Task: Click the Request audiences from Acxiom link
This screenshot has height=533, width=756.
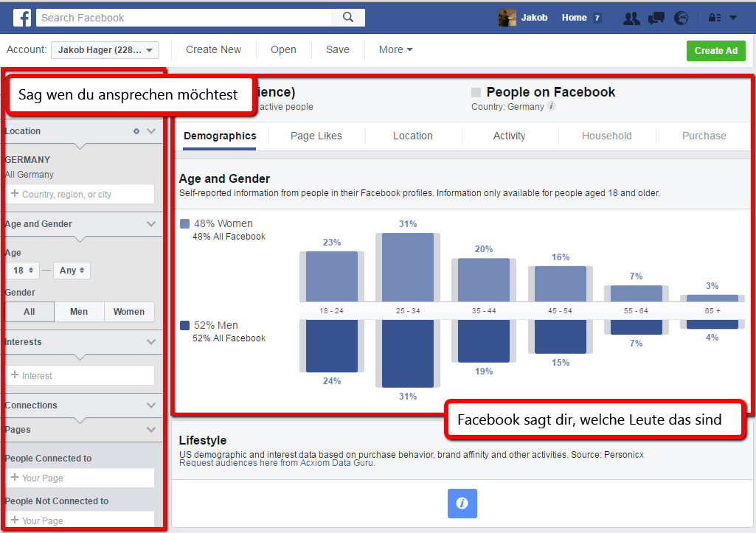Action: point(277,463)
